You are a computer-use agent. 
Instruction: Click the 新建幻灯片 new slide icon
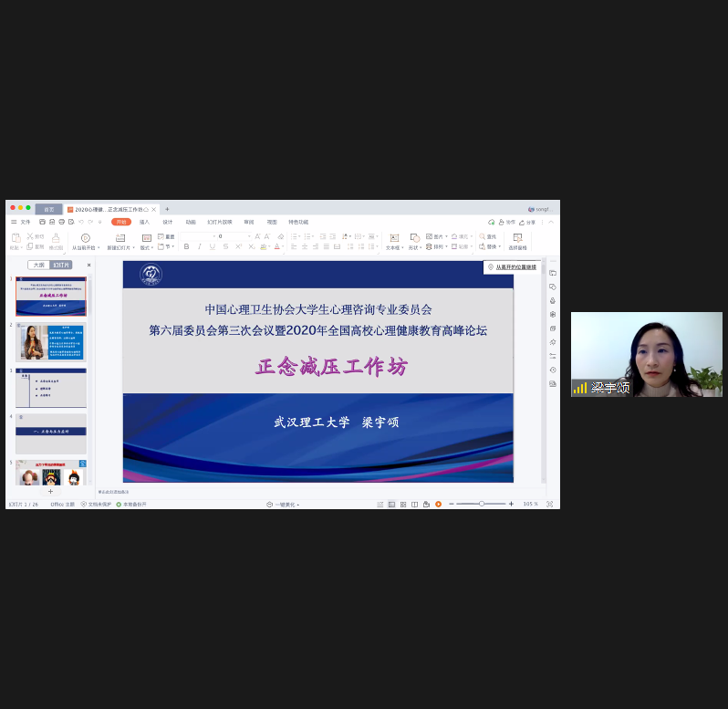[x=120, y=238]
